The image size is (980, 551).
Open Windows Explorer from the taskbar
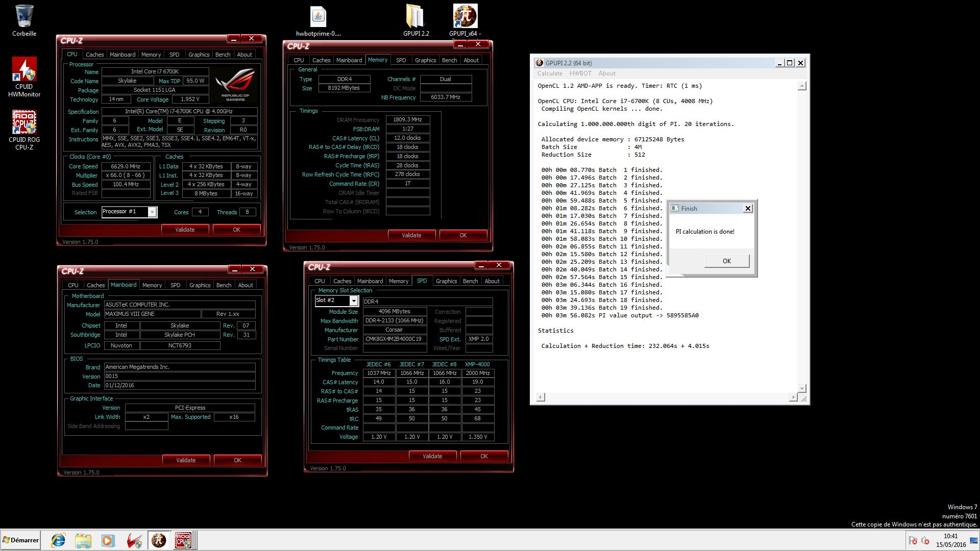[x=83, y=540]
